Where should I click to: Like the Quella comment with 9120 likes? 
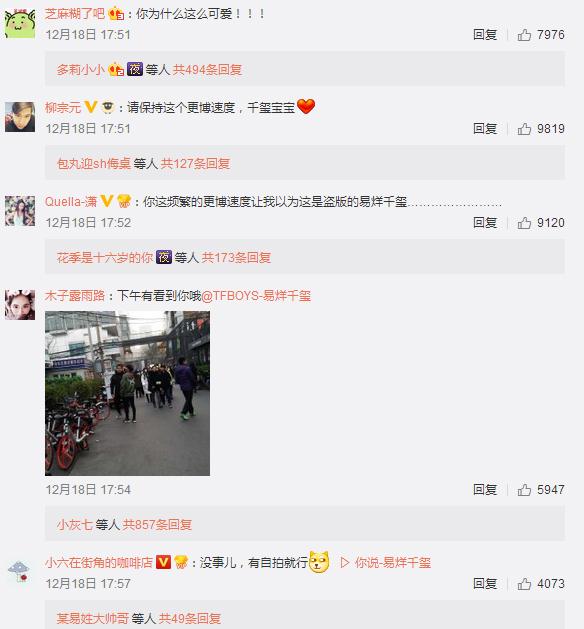pos(524,223)
